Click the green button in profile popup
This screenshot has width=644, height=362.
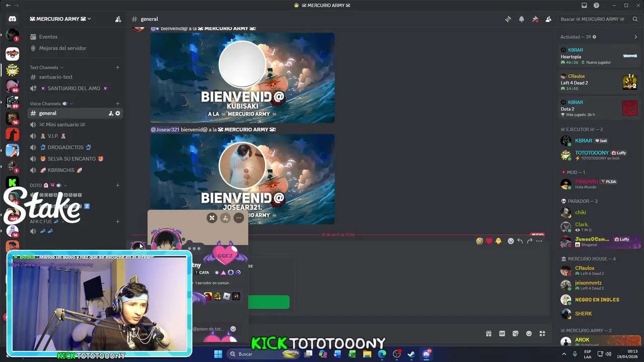click(269, 302)
